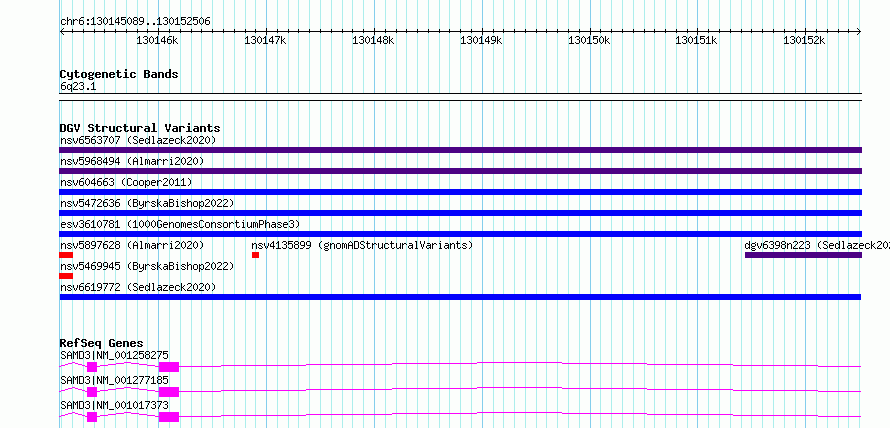Open the nsv5968494 (Almarri2020) label
The height and width of the screenshot is (428, 890).
pos(132,161)
